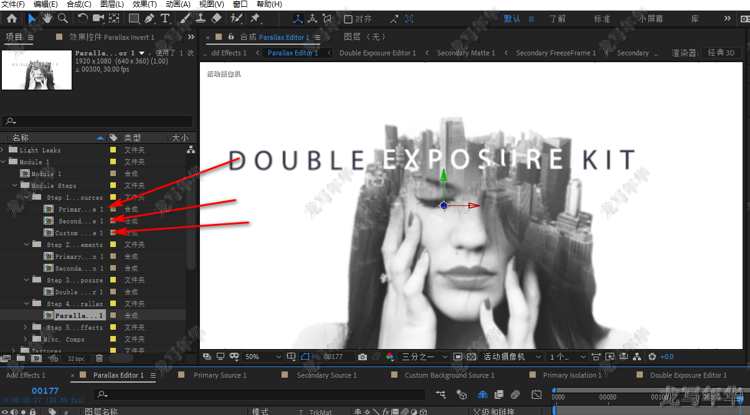Expand the Misc. Comps folder

pyautogui.click(x=26, y=339)
